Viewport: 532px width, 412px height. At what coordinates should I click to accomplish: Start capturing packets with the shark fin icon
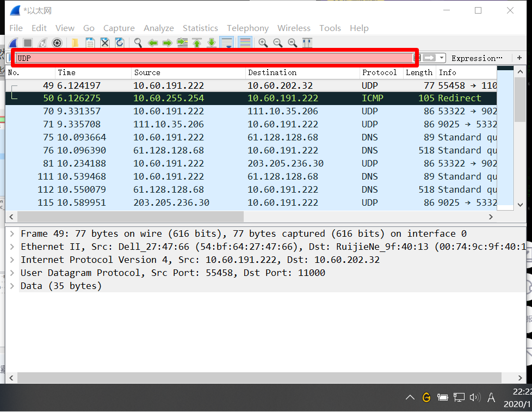click(x=14, y=43)
